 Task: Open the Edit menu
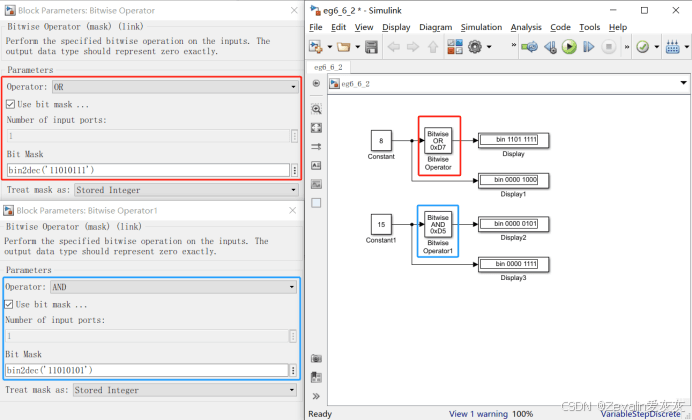(338, 27)
